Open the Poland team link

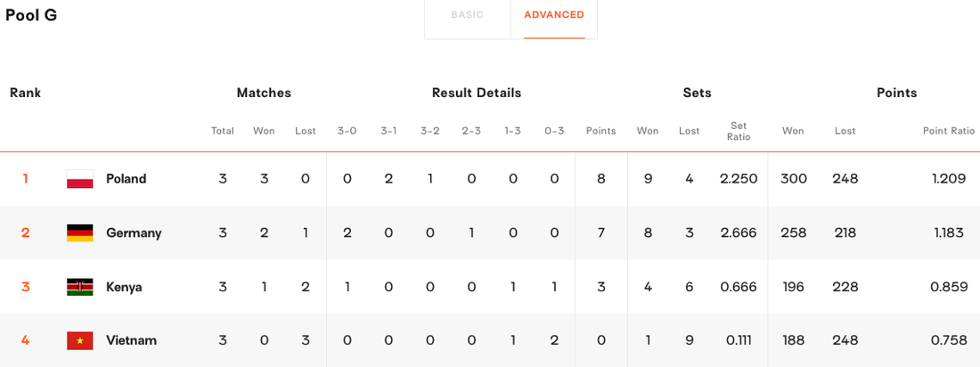(126, 179)
